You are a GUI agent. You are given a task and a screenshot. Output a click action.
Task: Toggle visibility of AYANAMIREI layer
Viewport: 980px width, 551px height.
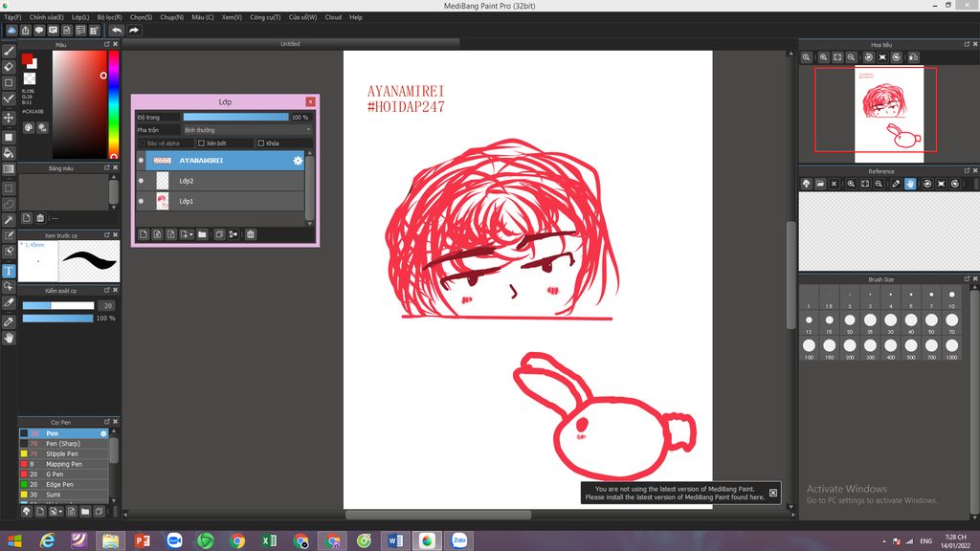coord(142,161)
